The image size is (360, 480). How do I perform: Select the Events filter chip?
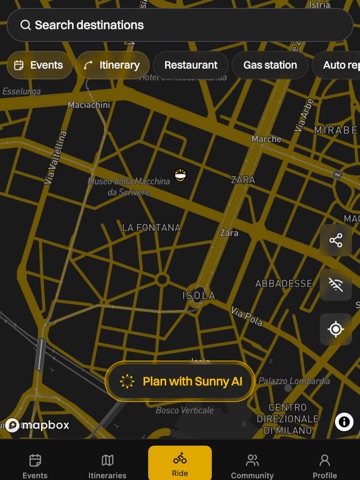pyautogui.click(x=39, y=65)
